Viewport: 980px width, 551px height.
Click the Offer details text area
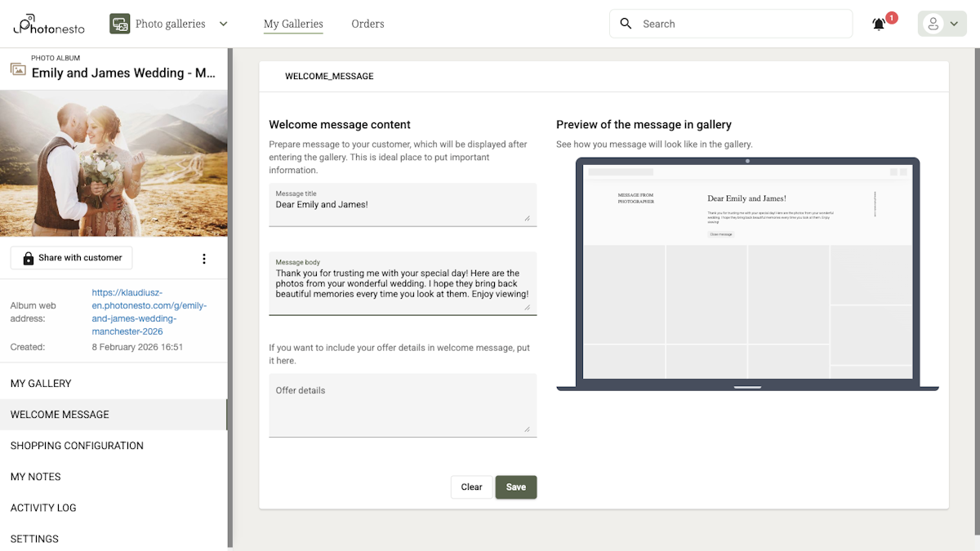pyautogui.click(x=402, y=405)
